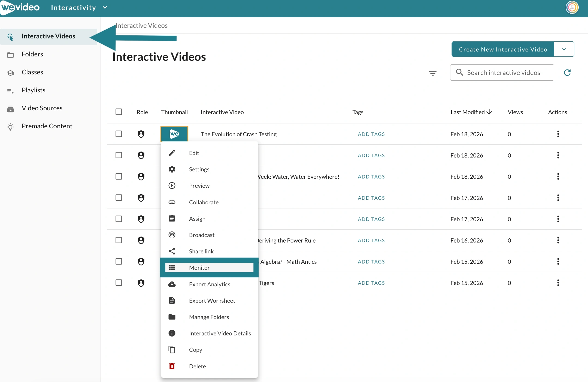This screenshot has width=588, height=382.
Task: Focus the Search interactive videos field
Action: [502, 72]
